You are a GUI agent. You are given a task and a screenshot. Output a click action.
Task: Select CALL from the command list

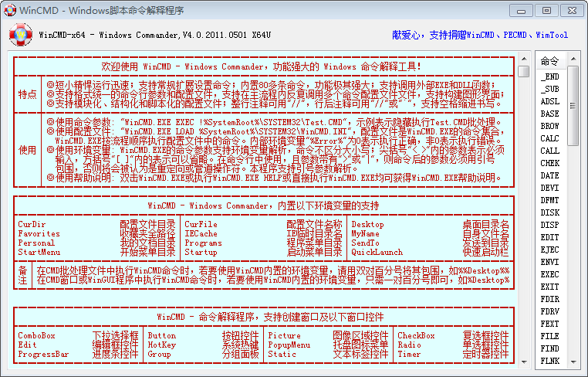[549, 151]
